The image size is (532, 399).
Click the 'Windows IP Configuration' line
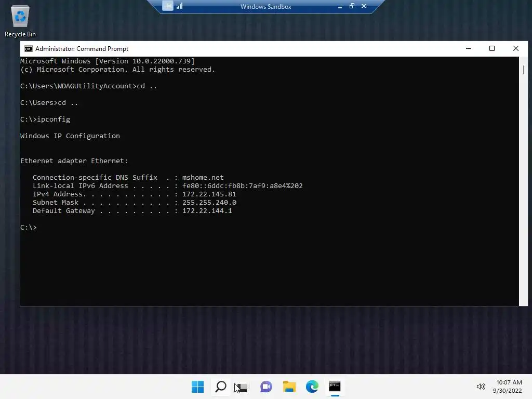(70, 136)
